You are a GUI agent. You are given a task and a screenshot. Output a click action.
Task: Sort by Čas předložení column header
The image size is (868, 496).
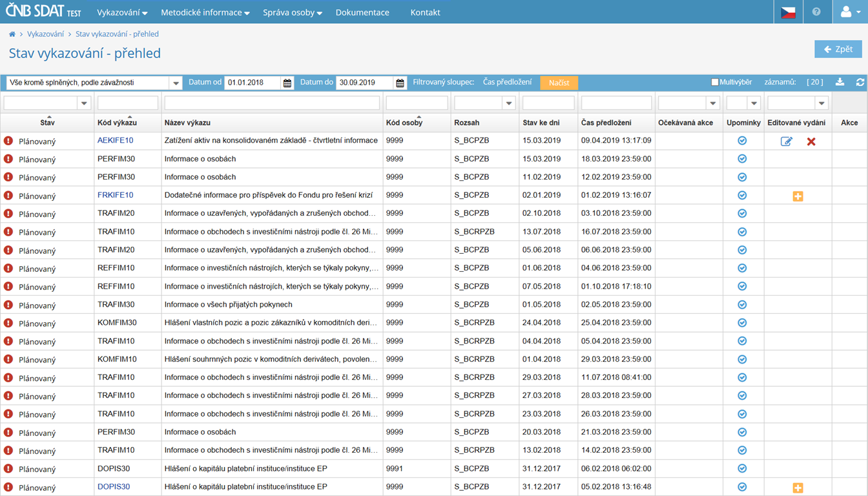click(606, 122)
